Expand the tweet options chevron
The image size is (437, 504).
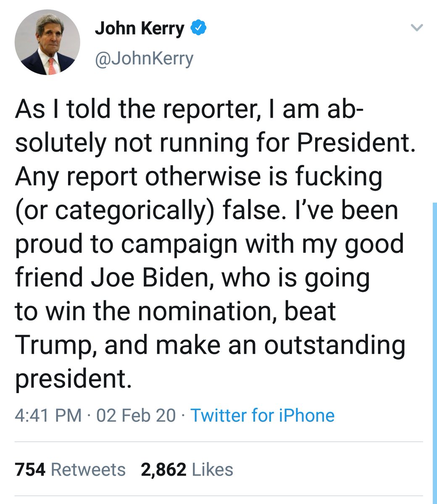click(x=416, y=28)
